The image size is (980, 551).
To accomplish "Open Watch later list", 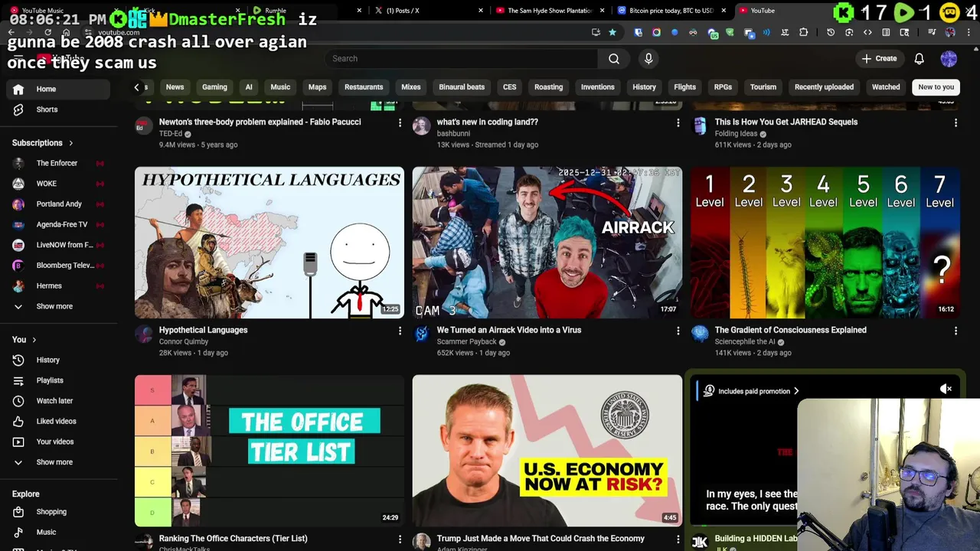I will coord(59,400).
